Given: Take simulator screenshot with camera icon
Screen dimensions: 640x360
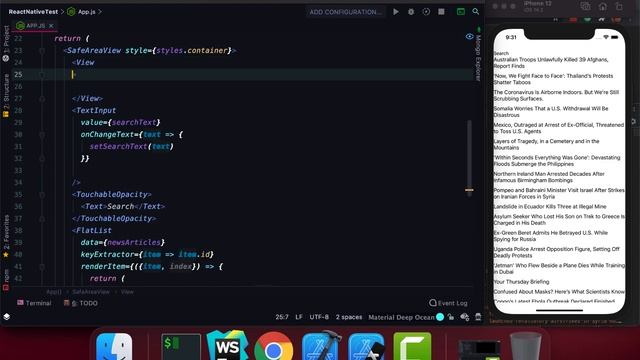Looking at the screenshot, I should point(585,6).
